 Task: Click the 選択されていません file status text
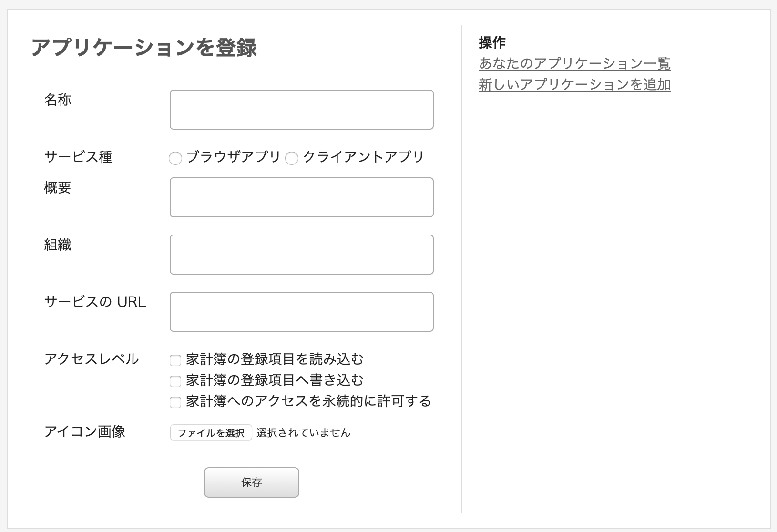point(303,433)
